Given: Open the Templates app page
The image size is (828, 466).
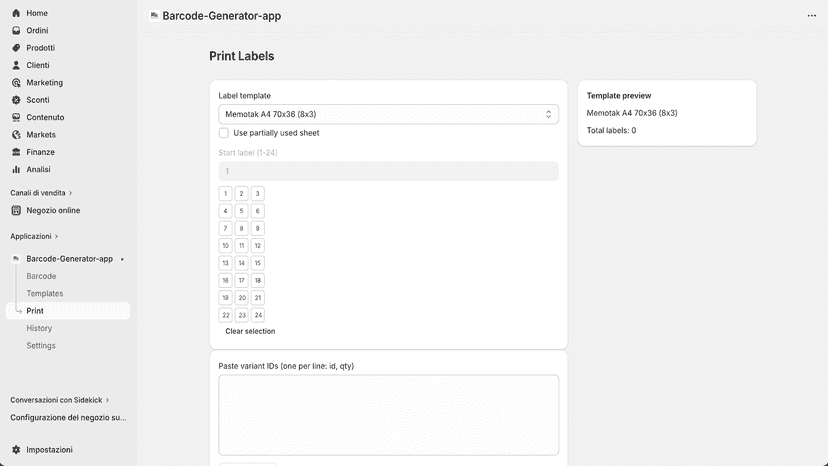Looking at the screenshot, I should tap(45, 294).
